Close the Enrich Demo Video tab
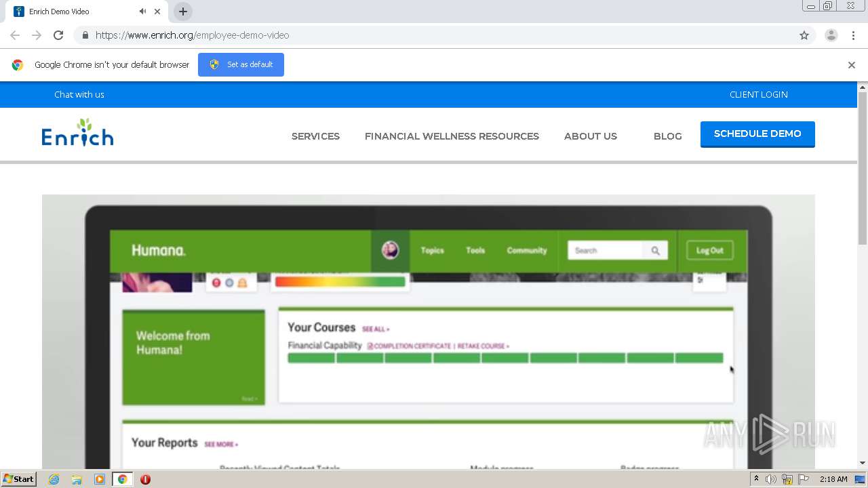Image resolution: width=868 pixels, height=488 pixels. click(157, 12)
